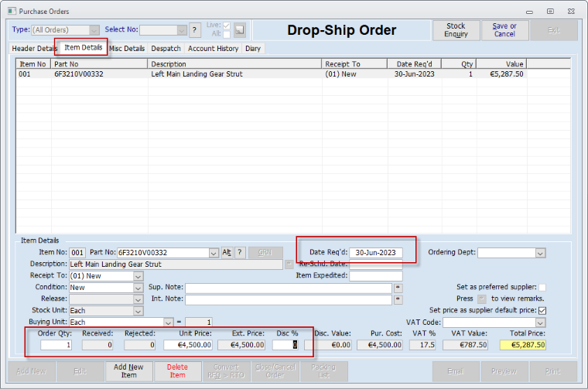Open the Receipt To dropdown

pyautogui.click(x=138, y=276)
